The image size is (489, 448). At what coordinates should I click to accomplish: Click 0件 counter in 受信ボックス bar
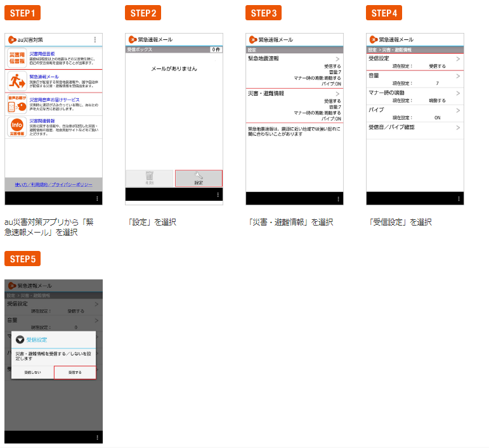pos(216,49)
